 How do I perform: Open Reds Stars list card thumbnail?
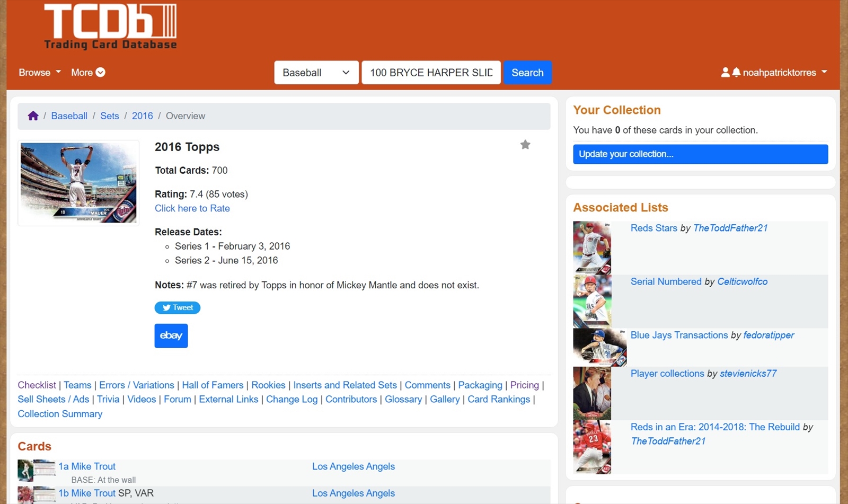click(x=592, y=247)
